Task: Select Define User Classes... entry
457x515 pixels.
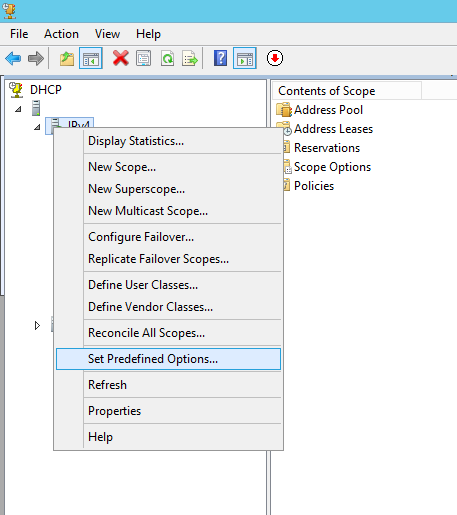Action: click(169, 285)
